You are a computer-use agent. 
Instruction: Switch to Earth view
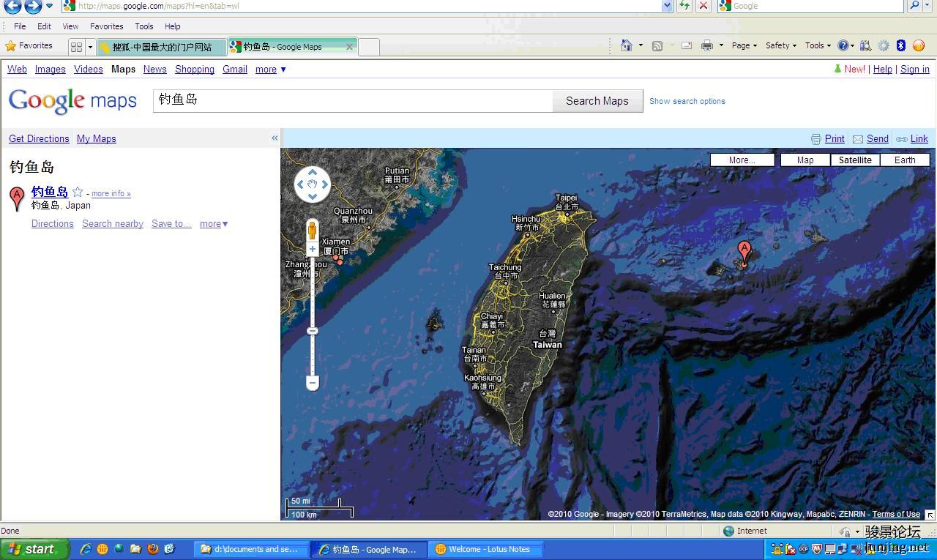click(904, 160)
